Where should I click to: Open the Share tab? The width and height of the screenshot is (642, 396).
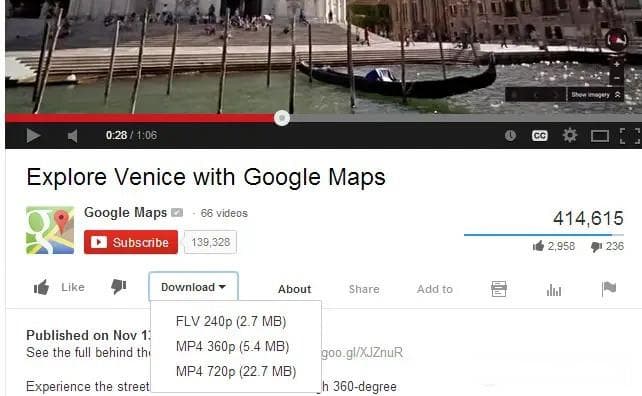(x=364, y=289)
